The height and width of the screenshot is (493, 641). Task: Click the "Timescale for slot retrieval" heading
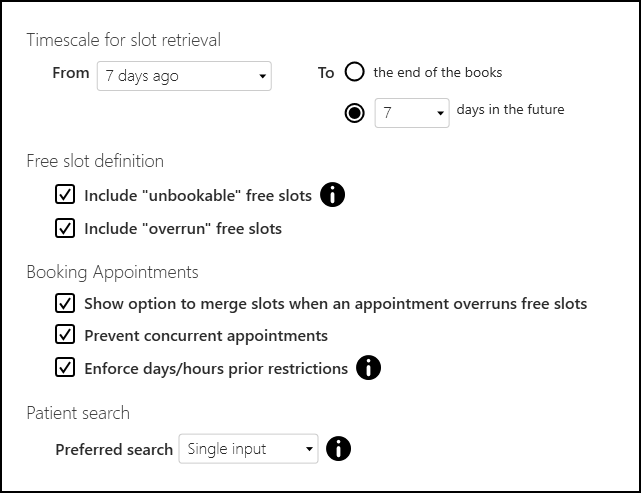124,40
